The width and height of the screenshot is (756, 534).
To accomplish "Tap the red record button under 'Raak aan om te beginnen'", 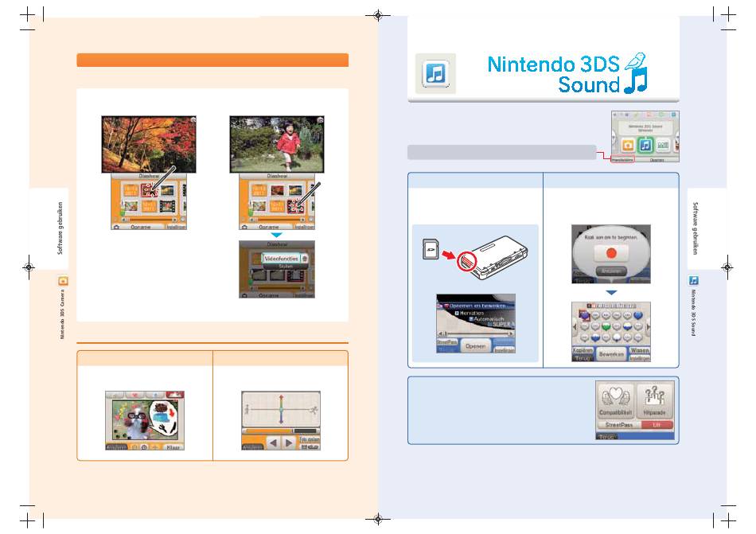I will click(x=611, y=253).
